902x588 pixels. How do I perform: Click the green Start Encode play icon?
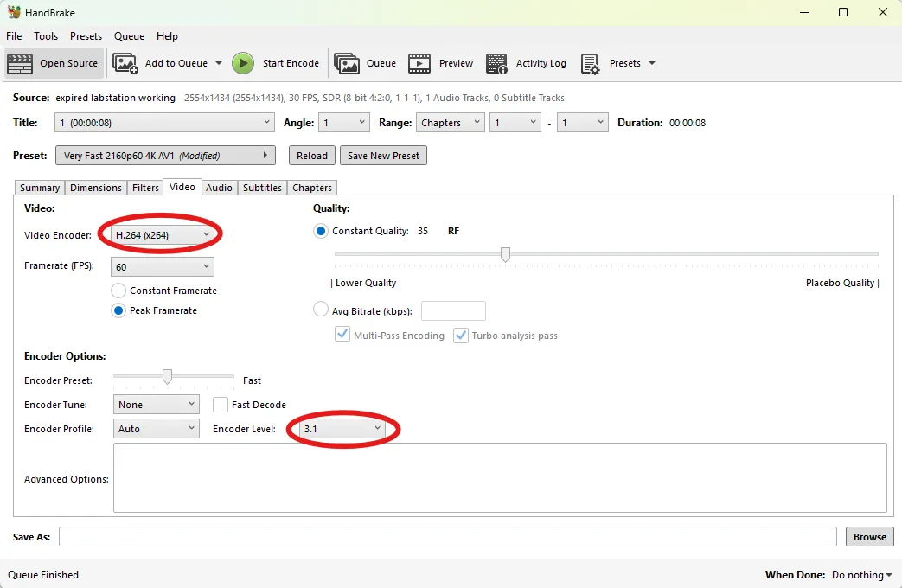(243, 63)
